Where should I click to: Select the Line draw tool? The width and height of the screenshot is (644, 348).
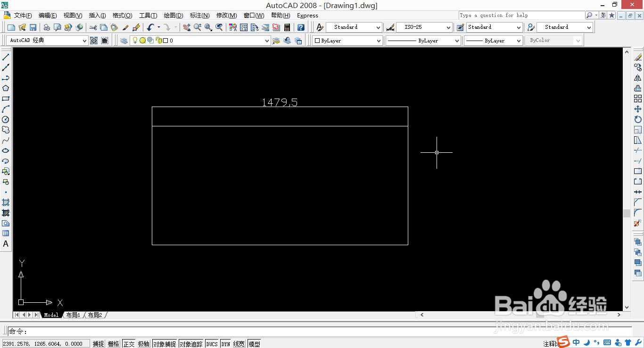6,57
